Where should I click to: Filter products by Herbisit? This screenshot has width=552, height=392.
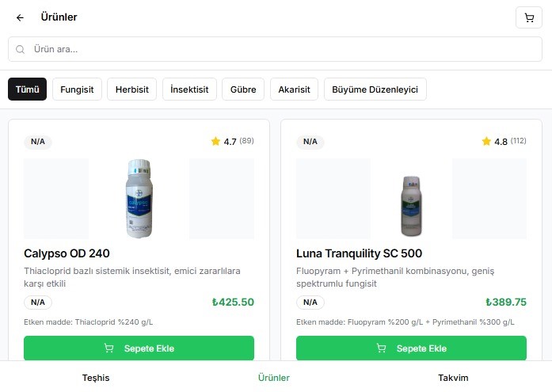[x=132, y=89]
